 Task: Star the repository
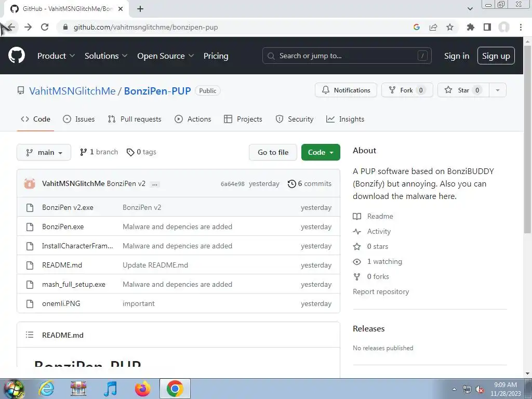pyautogui.click(x=463, y=90)
